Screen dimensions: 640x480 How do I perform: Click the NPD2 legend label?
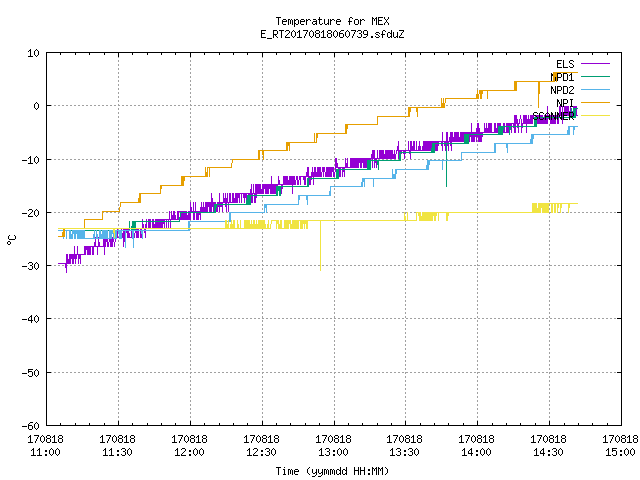tap(562, 90)
